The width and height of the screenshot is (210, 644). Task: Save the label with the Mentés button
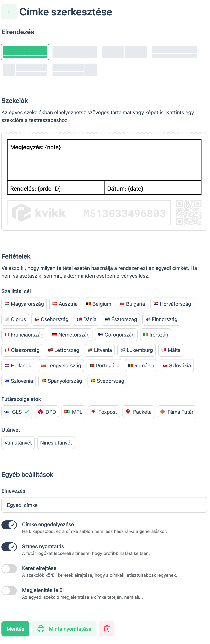click(x=15, y=629)
